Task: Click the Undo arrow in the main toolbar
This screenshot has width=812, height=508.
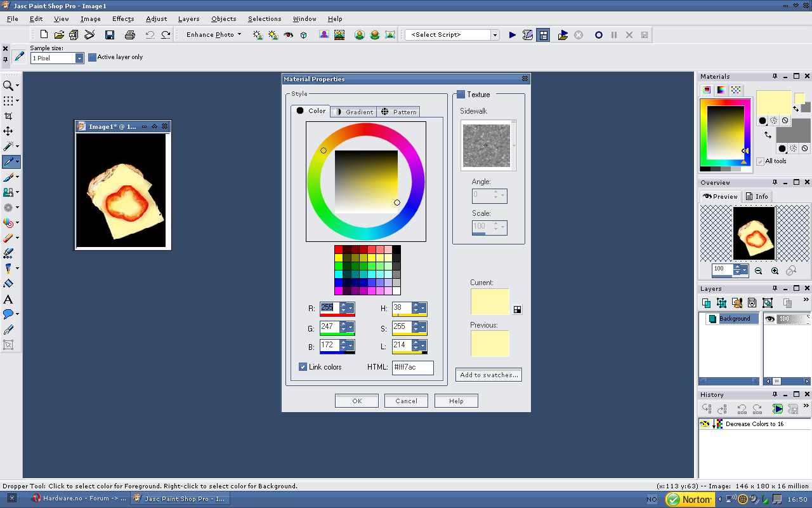Action: 150,35
